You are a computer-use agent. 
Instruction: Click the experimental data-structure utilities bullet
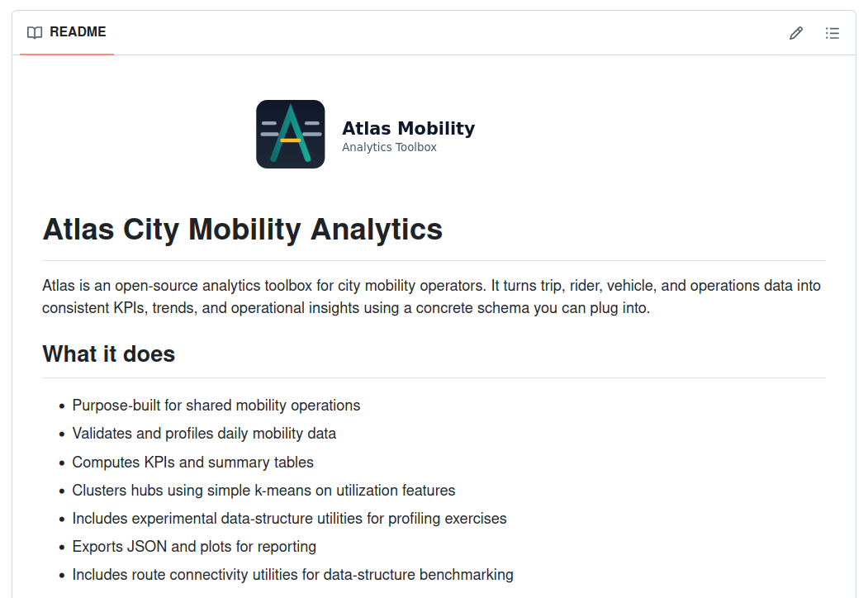(x=289, y=519)
